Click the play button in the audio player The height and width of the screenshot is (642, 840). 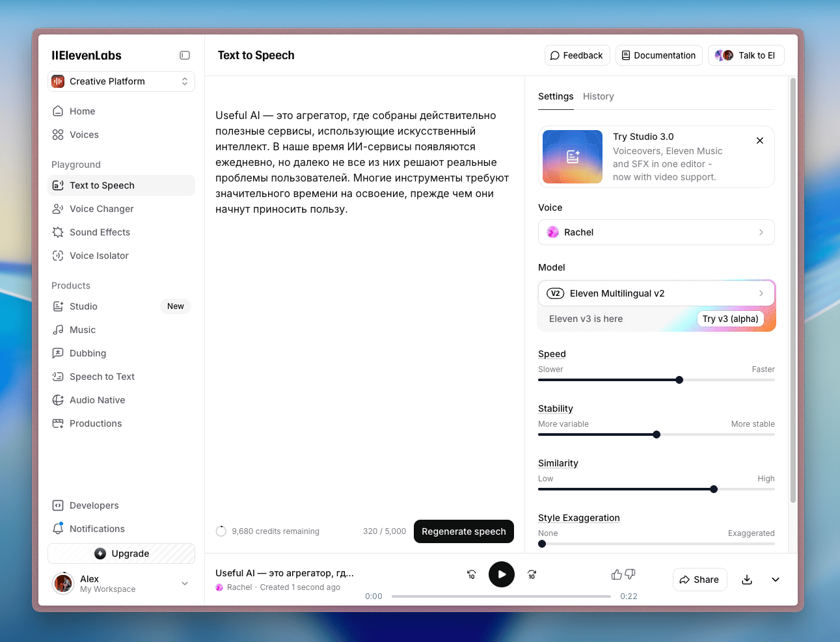(x=501, y=574)
